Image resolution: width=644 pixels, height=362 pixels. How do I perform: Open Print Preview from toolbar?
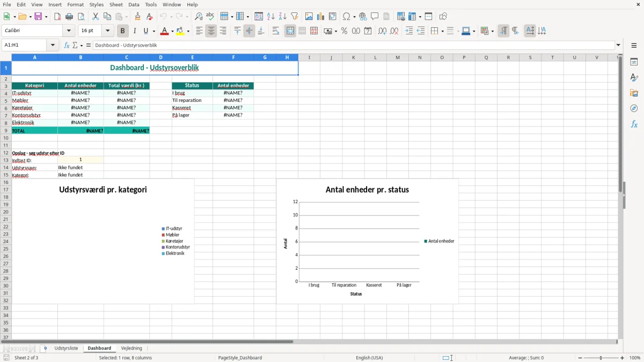pos(81,17)
